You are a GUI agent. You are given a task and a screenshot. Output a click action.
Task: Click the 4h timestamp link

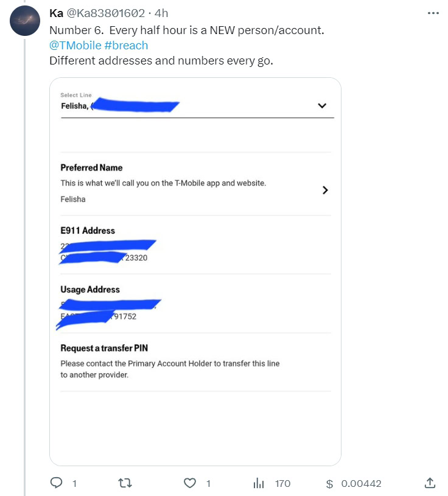click(x=161, y=13)
